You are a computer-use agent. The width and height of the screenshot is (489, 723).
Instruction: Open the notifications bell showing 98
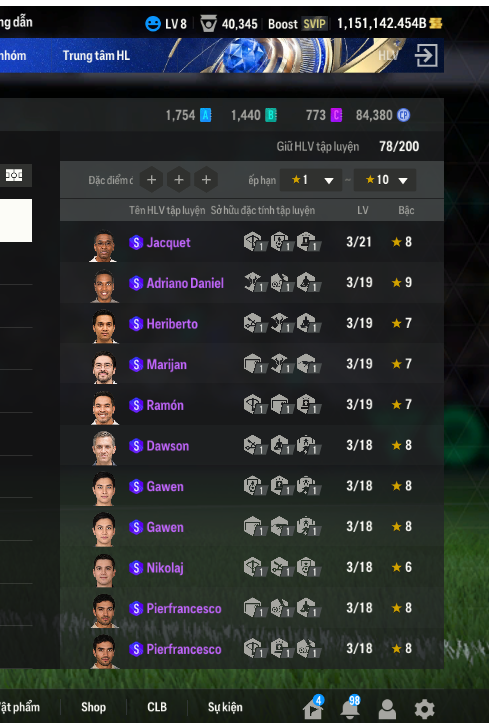point(350,707)
